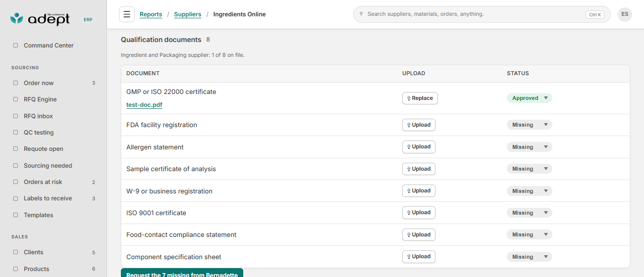Upload the ISO 9001 certificate

click(x=419, y=212)
